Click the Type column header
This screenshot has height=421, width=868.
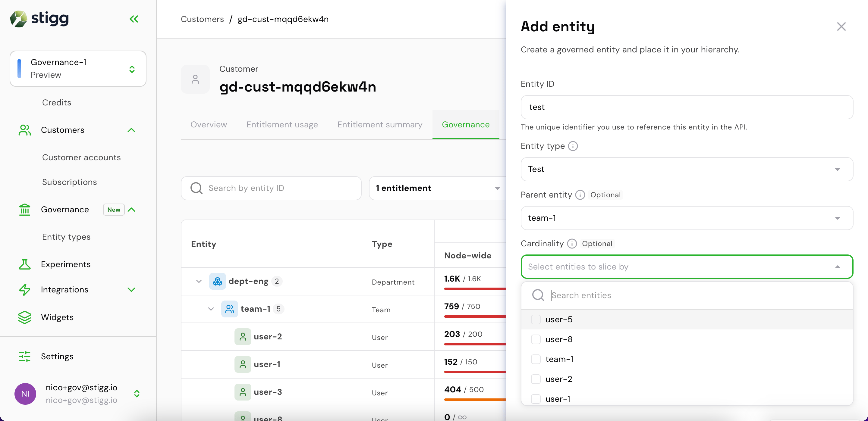[x=382, y=244]
